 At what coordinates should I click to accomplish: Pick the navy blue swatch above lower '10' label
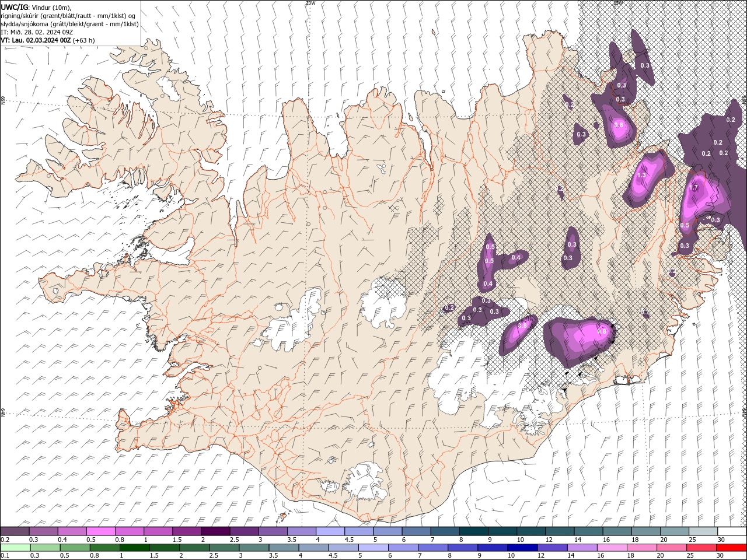pyautogui.click(x=522, y=548)
